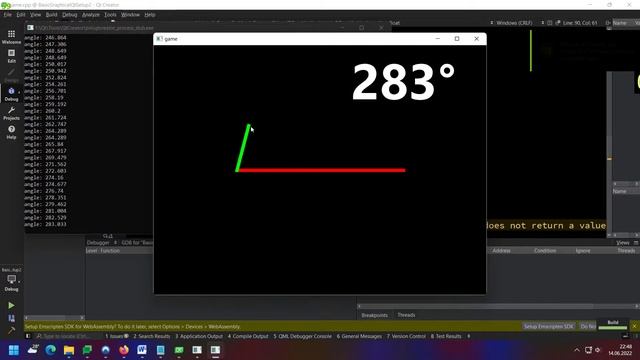This screenshot has height=360, width=640.
Task: Open Firefox from taskbar
Action: pos(124,350)
